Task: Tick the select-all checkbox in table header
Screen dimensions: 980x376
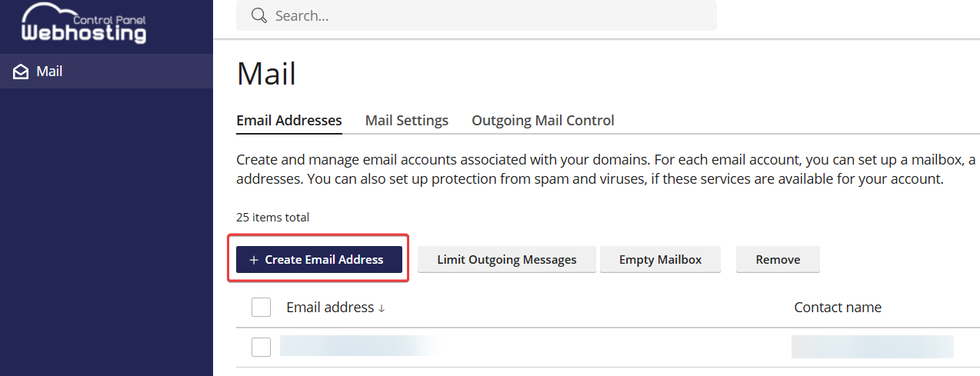Action: click(262, 308)
